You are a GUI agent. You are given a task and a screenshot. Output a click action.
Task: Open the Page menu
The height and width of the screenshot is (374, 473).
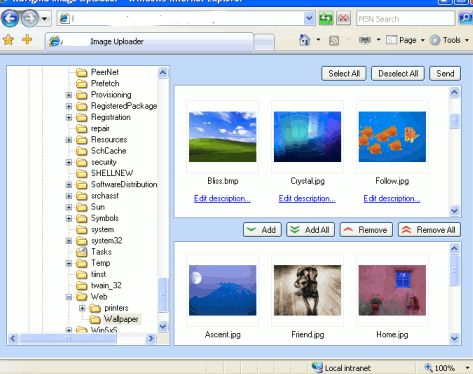405,40
